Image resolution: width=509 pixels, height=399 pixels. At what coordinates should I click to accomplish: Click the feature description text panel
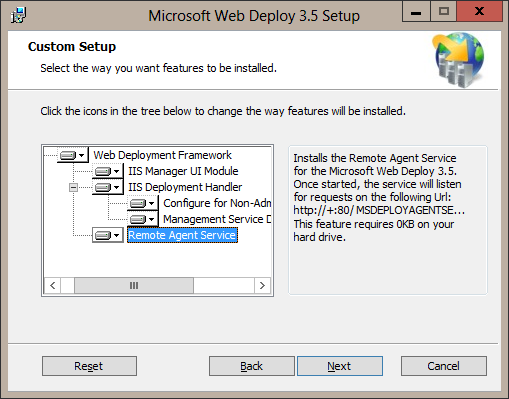coord(388,220)
